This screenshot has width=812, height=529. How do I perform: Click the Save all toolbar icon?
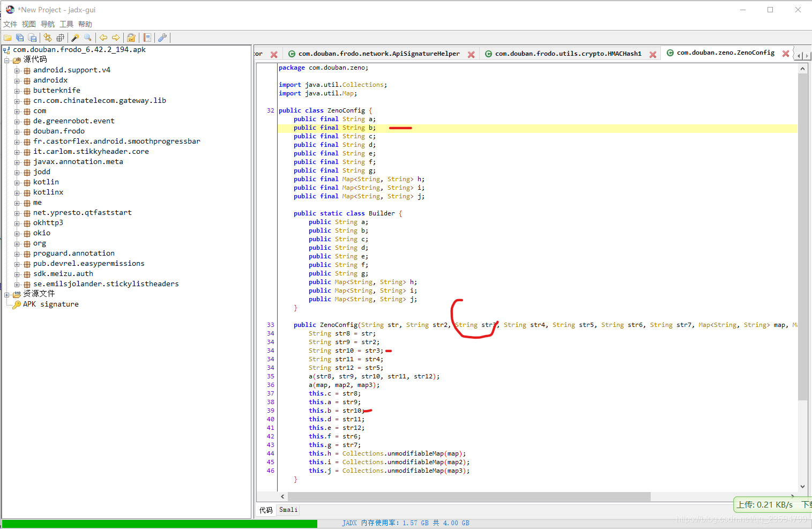click(20, 38)
